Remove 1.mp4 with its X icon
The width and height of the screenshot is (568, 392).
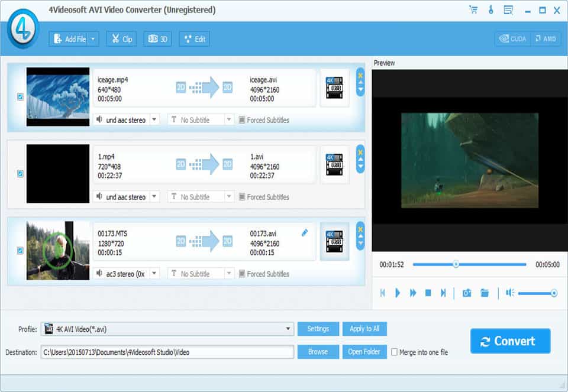click(360, 153)
